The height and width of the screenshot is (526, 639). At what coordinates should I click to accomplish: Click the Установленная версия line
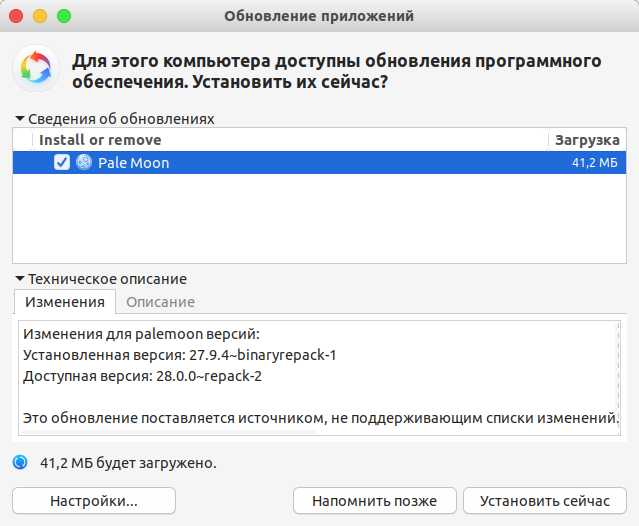tap(179, 355)
